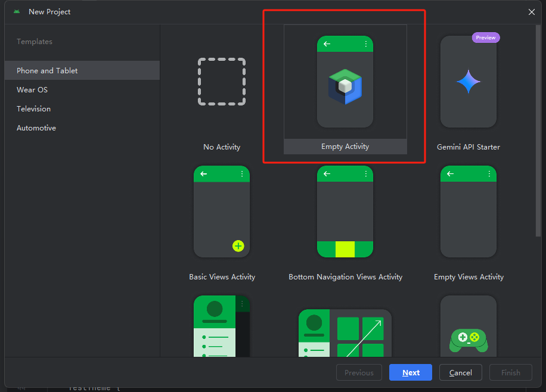Click the Next button
The image size is (546, 392).
coord(411,372)
